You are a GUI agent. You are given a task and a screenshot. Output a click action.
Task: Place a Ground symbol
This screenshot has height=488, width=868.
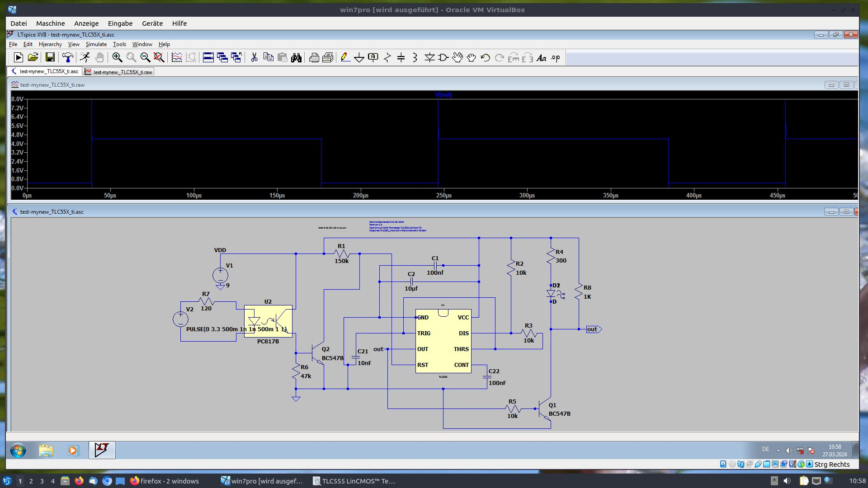(359, 57)
